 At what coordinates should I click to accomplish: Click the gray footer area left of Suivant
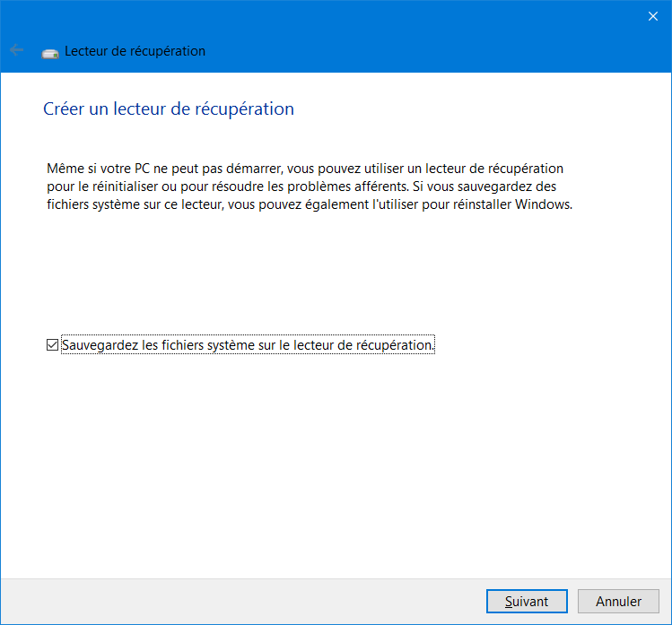[x=242, y=602]
